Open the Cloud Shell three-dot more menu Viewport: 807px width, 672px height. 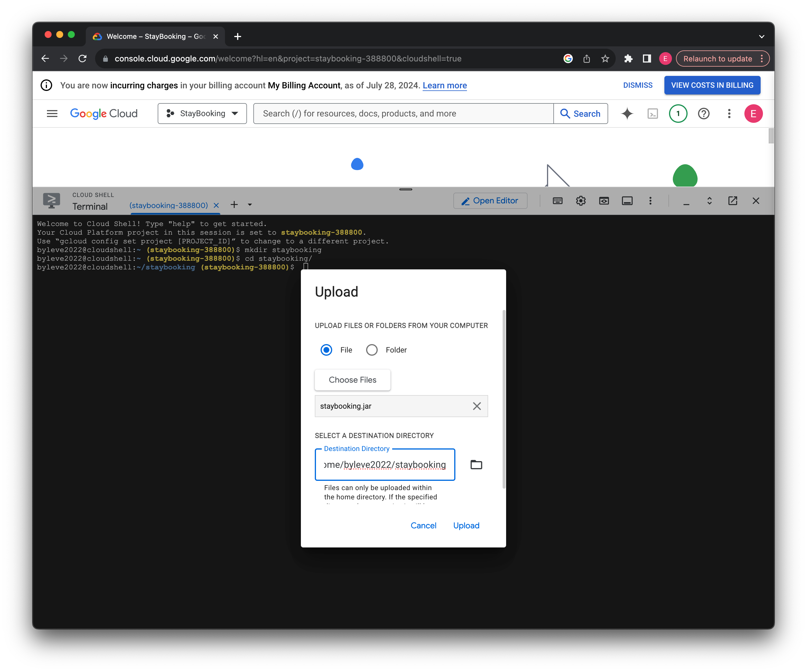coord(650,201)
